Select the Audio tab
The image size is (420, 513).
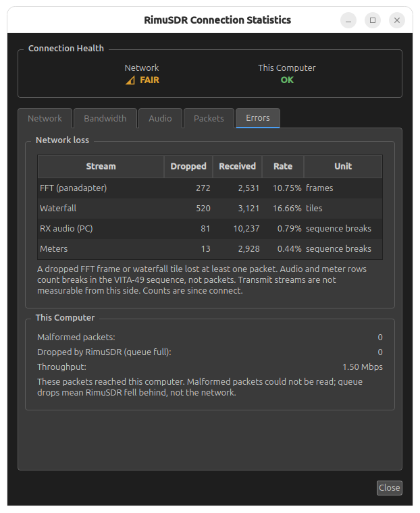coord(160,118)
